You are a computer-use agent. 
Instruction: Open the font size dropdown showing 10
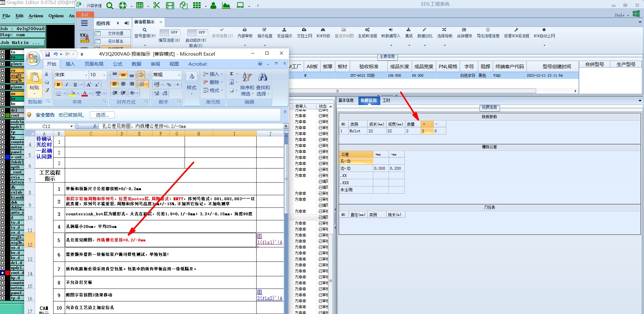pos(104,75)
